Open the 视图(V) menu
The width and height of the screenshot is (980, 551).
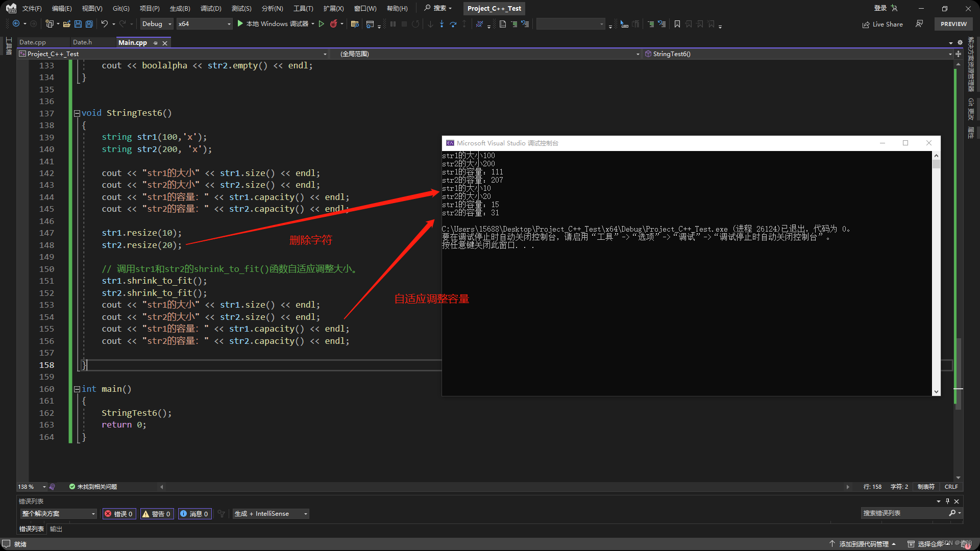pyautogui.click(x=92, y=8)
